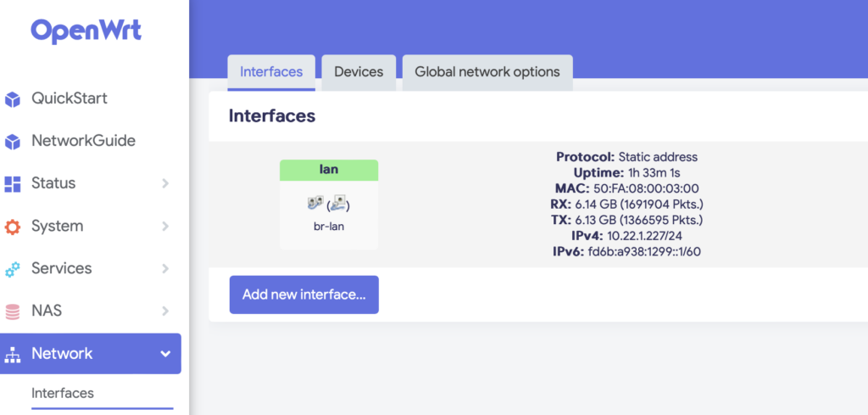Click the OpenWrt logo
Viewport: 868px width, 415px height.
86,31
